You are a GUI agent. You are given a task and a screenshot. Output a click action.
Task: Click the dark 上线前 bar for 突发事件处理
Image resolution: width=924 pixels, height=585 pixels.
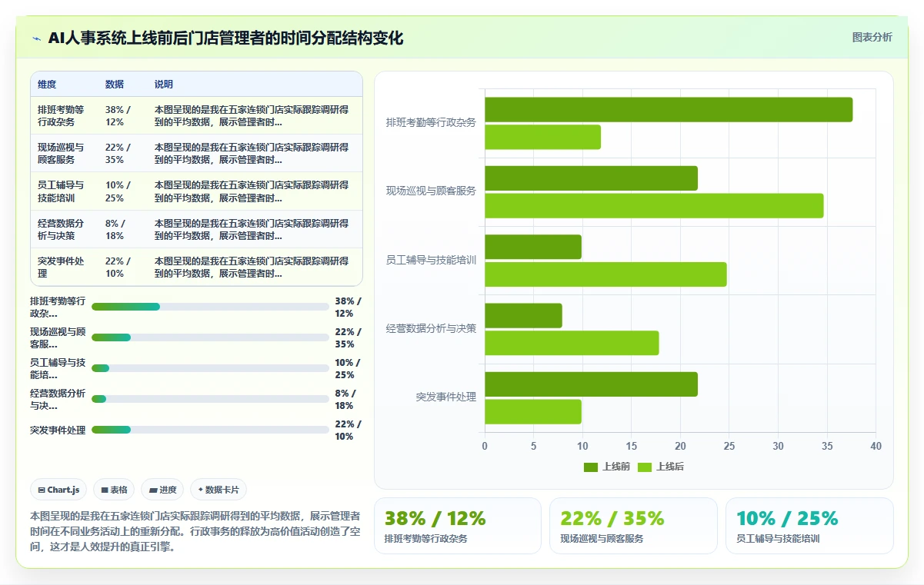pyautogui.click(x=591, y=384)
